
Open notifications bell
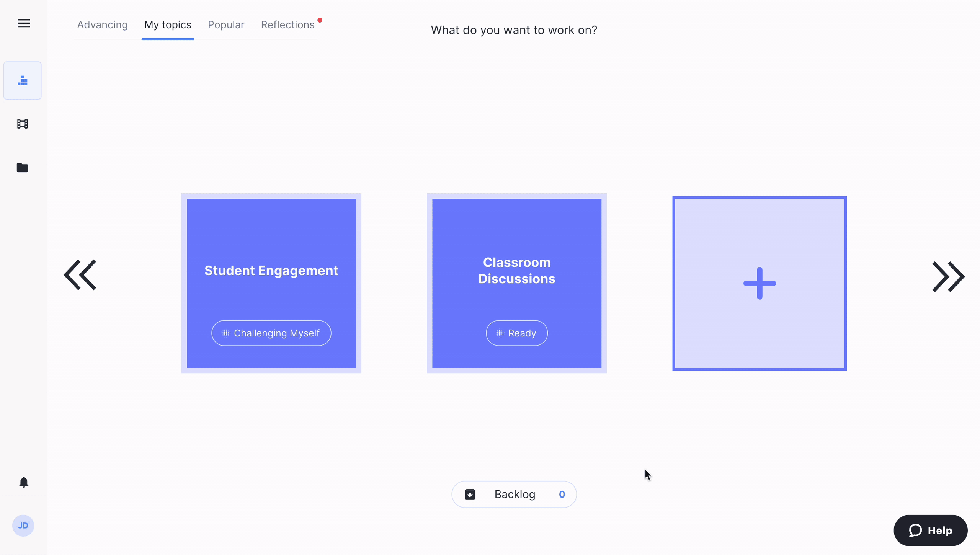pyautogui.click(x=24, y=482)
